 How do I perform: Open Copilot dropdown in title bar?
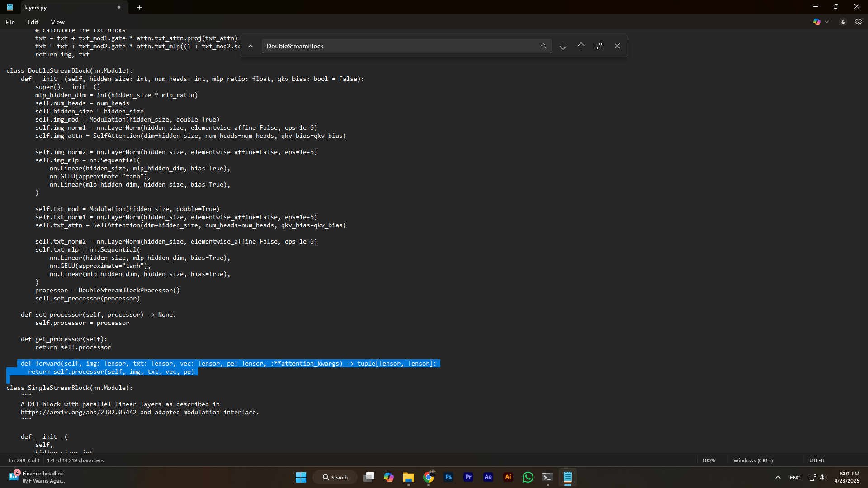click(x=827, y=22)
